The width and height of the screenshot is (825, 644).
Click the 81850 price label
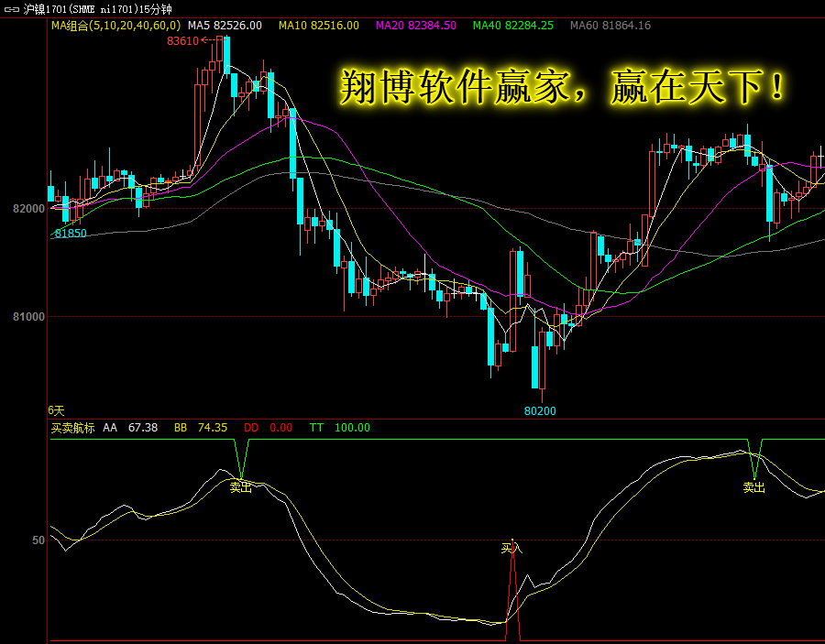71,234
